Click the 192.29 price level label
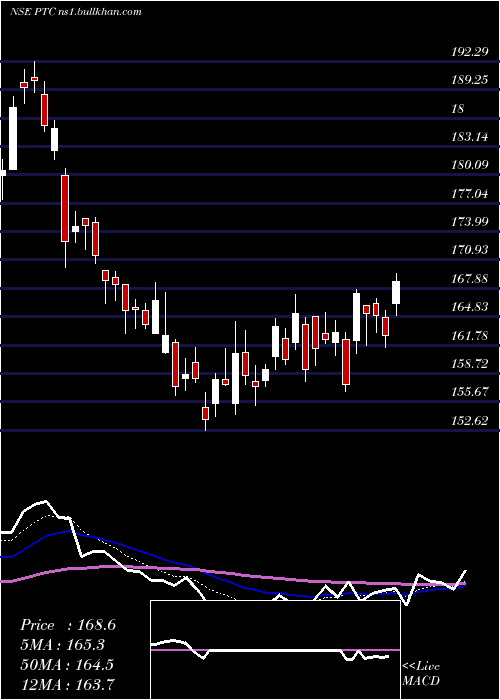500x700 pixels. click(469, 52)
